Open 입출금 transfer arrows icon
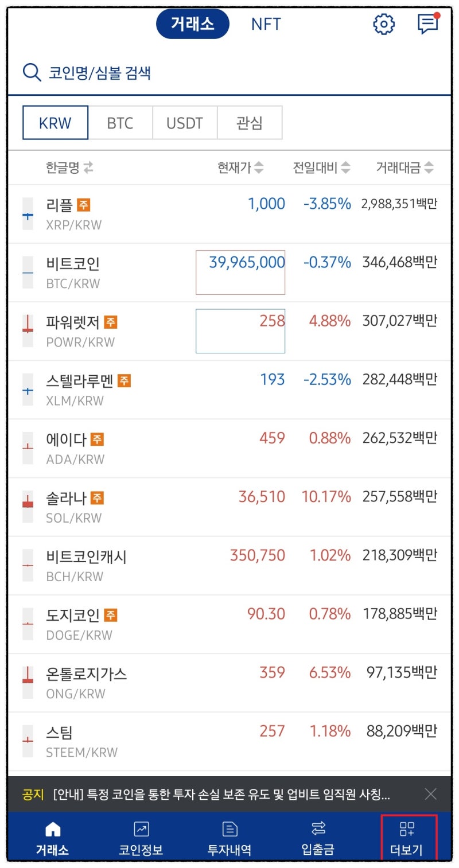The height and width of the screenshot is (868, 459). pyautogui.click(x=318, y=828)
